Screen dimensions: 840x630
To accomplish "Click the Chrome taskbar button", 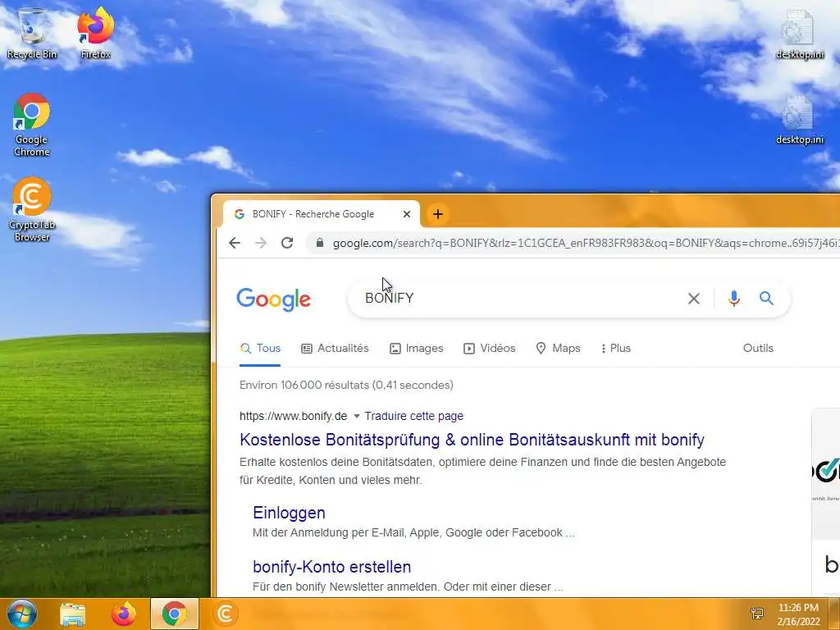I will coord(175,614).
